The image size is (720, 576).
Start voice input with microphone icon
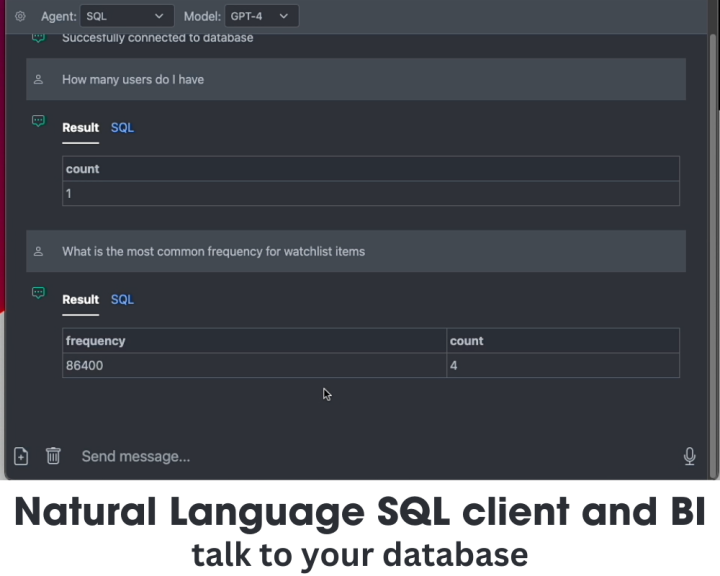(x=689, y=457)
